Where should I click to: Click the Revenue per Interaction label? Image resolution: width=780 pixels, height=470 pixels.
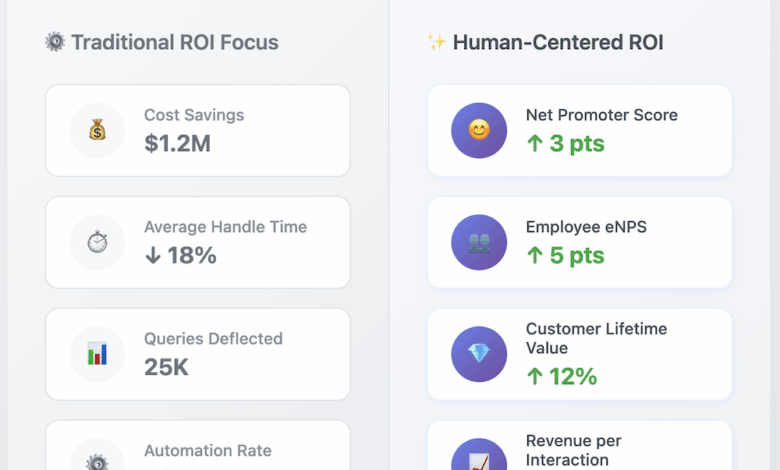tap(573, 450)
